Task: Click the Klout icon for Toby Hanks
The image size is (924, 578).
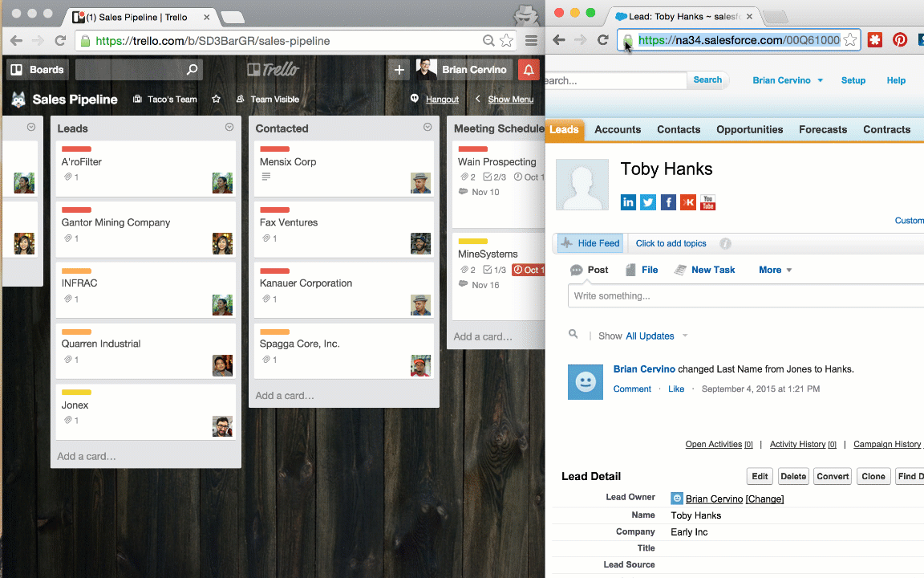Action: pos(687,202)
